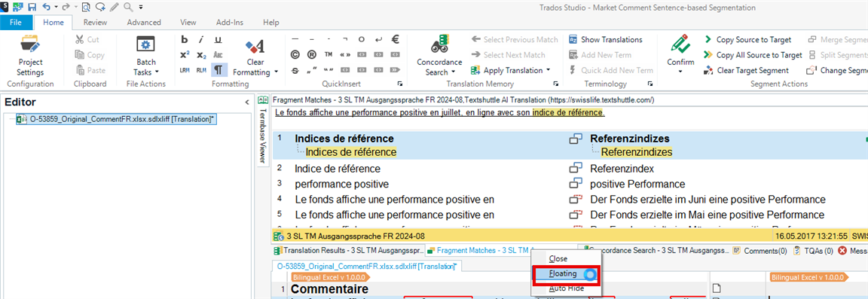This screenshot has width=868, height=299.
Task: Apply bold formatting
Action: (x=185, y=39)
